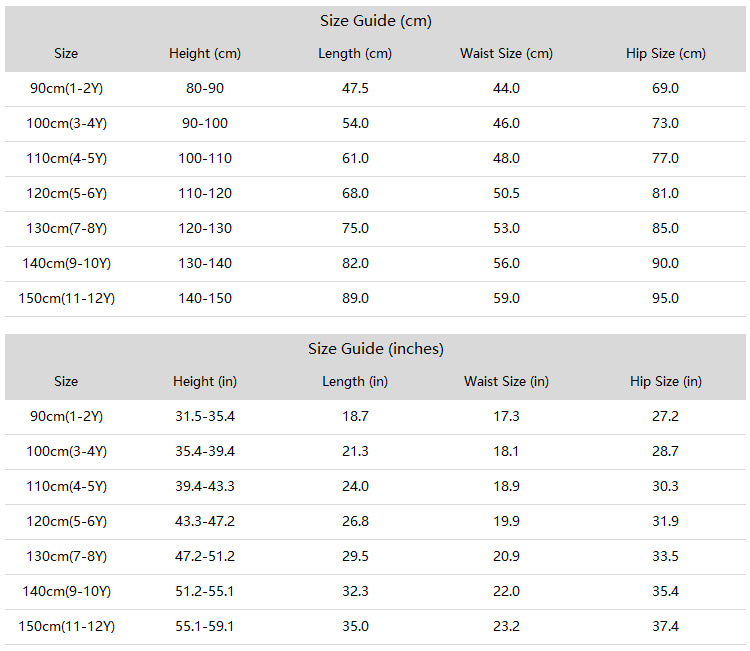
Task: Select the "Length (cm)" column header
Action: (x=355, y=54)
